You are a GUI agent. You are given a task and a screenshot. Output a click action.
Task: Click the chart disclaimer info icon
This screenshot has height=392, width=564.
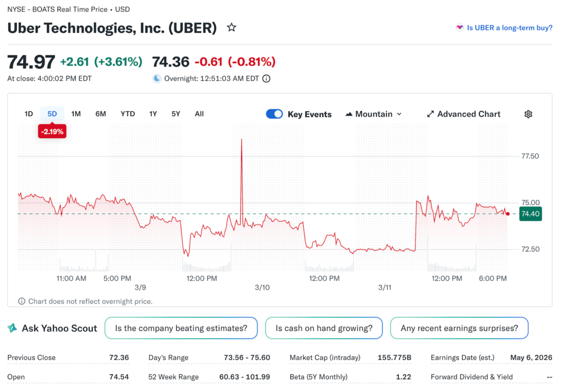(21, 301)
